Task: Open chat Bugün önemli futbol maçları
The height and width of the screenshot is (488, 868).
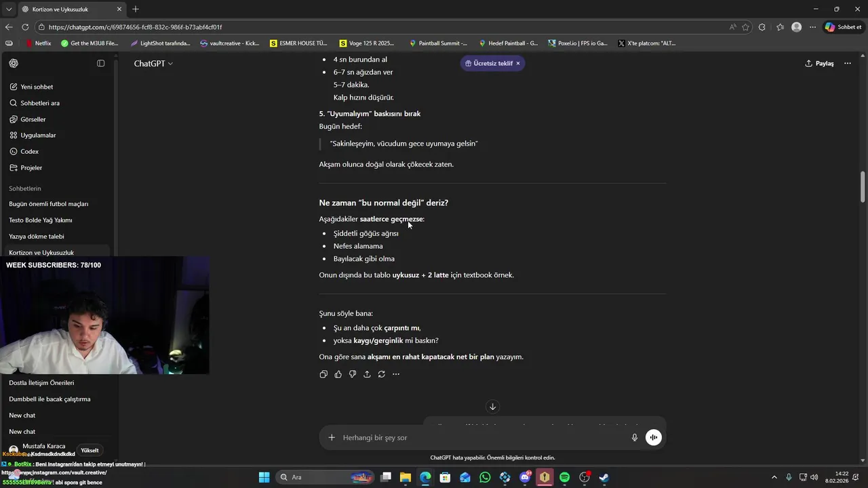Action: pyautogui.click(x=49, y=204)
